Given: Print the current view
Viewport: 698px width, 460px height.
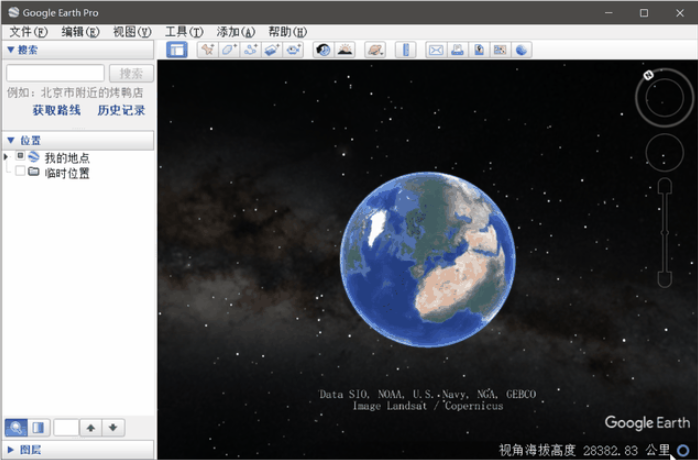Looking at the screenshot, I should click(x=457, y=50).
